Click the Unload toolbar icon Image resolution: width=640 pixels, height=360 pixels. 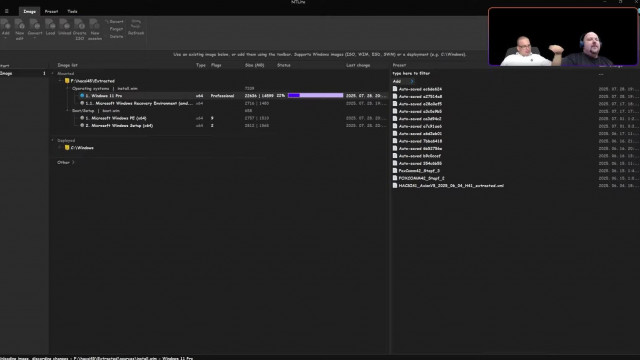[x=64, y=24]
